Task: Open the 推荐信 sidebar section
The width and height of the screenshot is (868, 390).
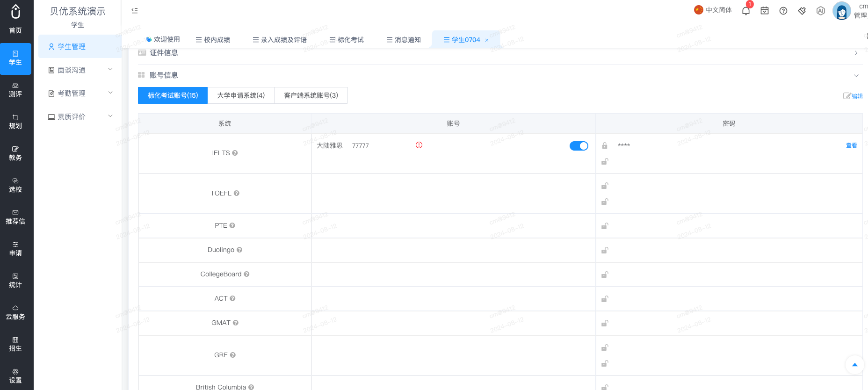Action: point(15,217)
